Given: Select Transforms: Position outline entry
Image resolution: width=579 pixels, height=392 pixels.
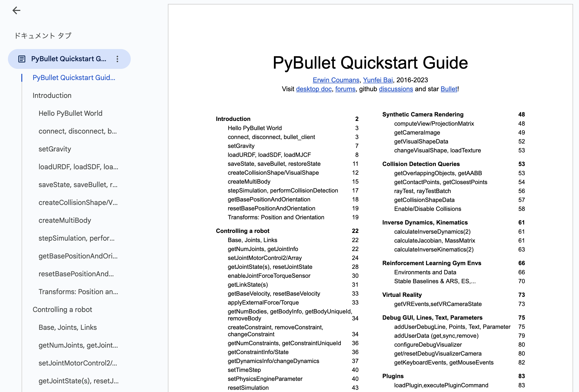Looking at the screenshot, I should [x=78, y=292].
